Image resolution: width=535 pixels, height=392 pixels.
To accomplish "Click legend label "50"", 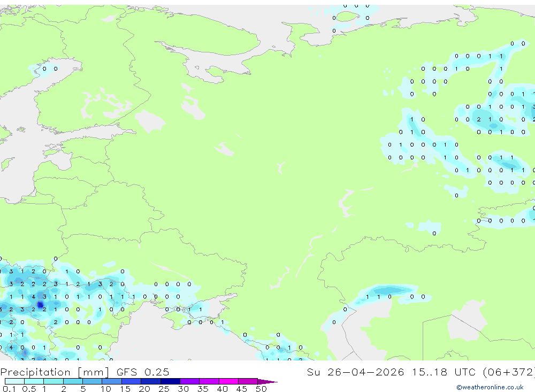I will tap(261, 389).
